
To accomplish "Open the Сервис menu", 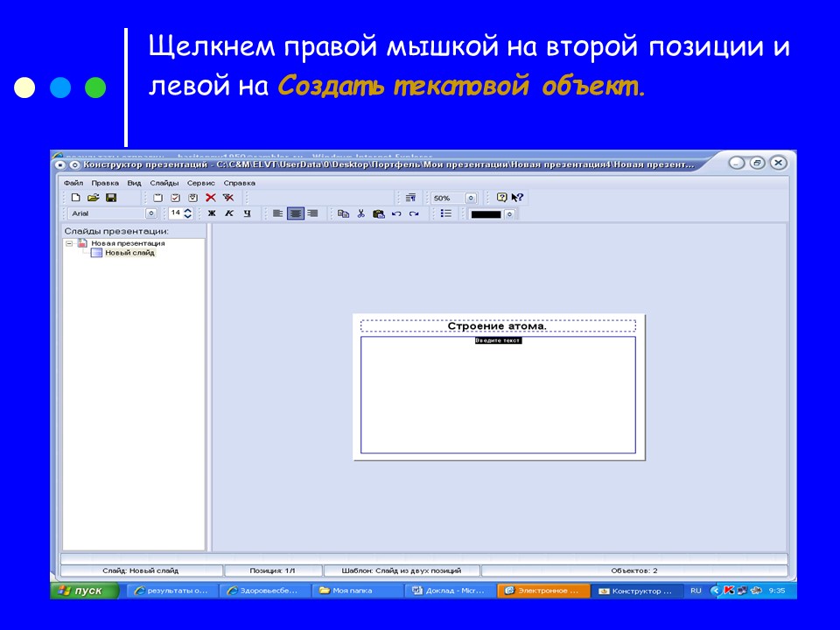I will [x=200, y=183].
